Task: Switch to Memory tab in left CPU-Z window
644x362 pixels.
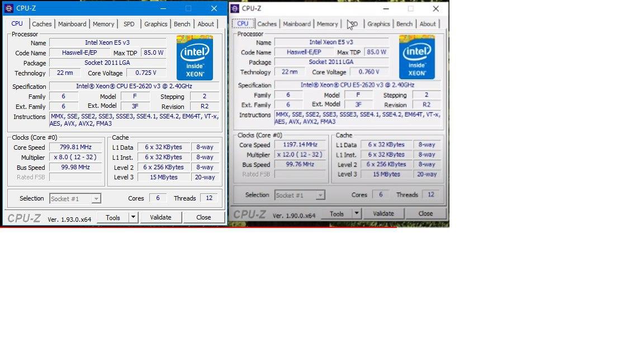Action: click(103, 24)
